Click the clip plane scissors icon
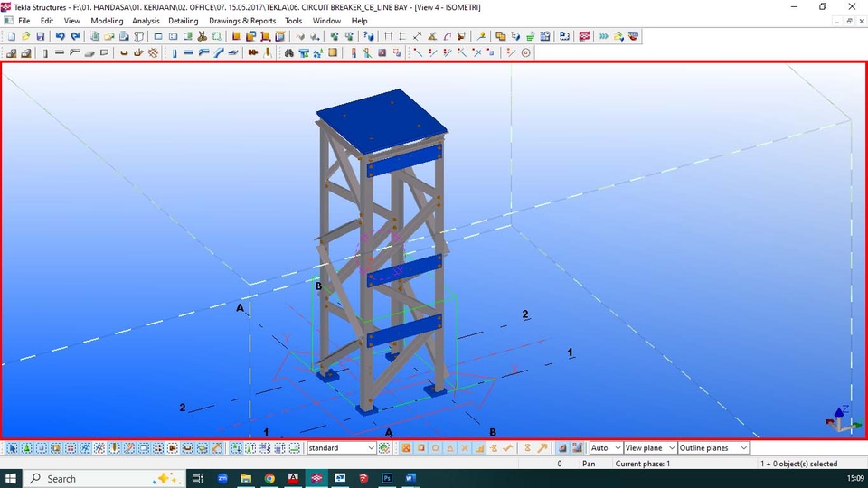 pyautogui.click(x=202, y=36)
